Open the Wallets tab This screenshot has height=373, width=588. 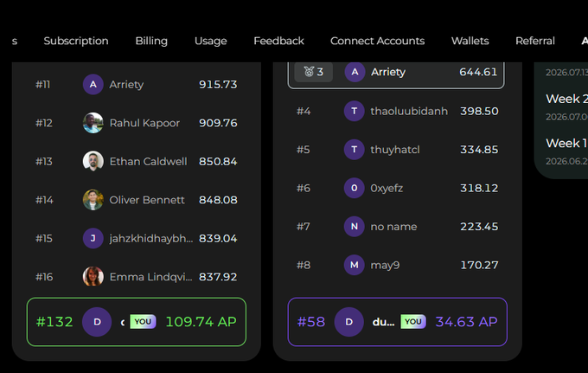[x=470, y=41]
